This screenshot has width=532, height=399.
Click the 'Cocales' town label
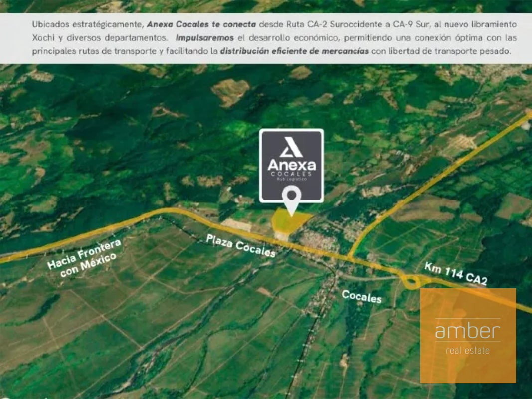pos(361,296)
